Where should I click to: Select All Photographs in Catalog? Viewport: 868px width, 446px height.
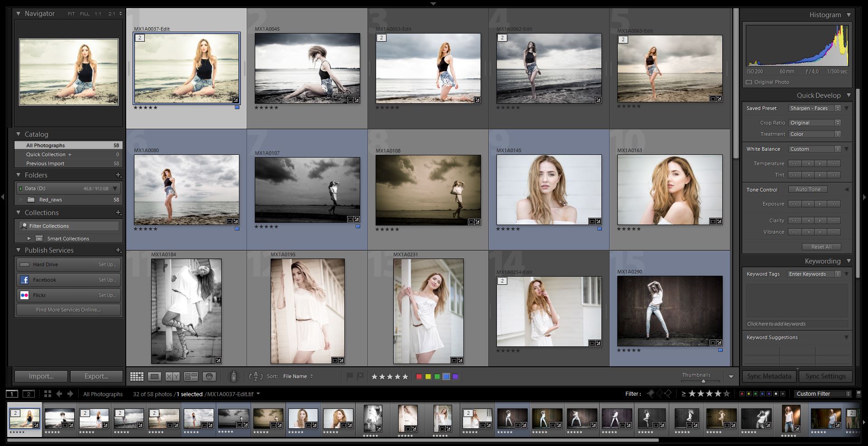click(x=68, y=145)
